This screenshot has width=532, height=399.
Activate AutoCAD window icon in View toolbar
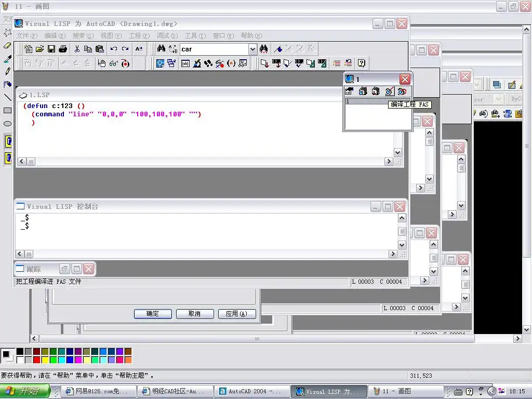click(x=160, y=63)
